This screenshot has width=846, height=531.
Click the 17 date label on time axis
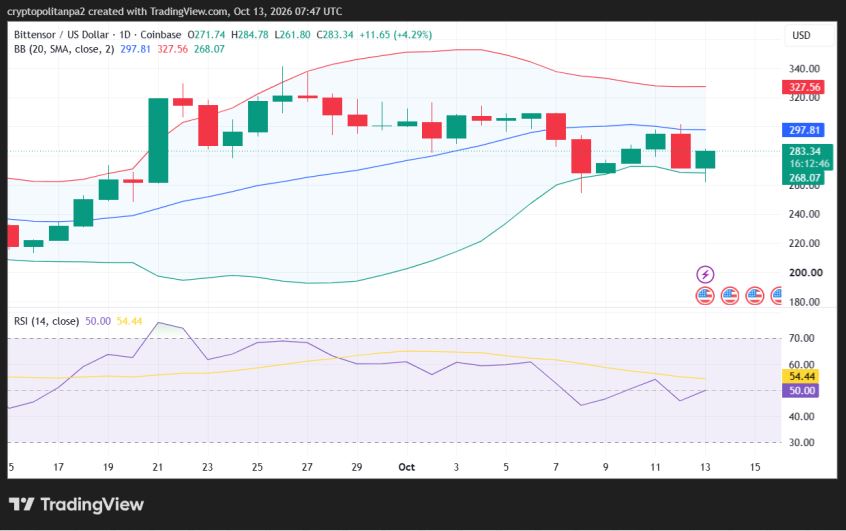point(58,467)
